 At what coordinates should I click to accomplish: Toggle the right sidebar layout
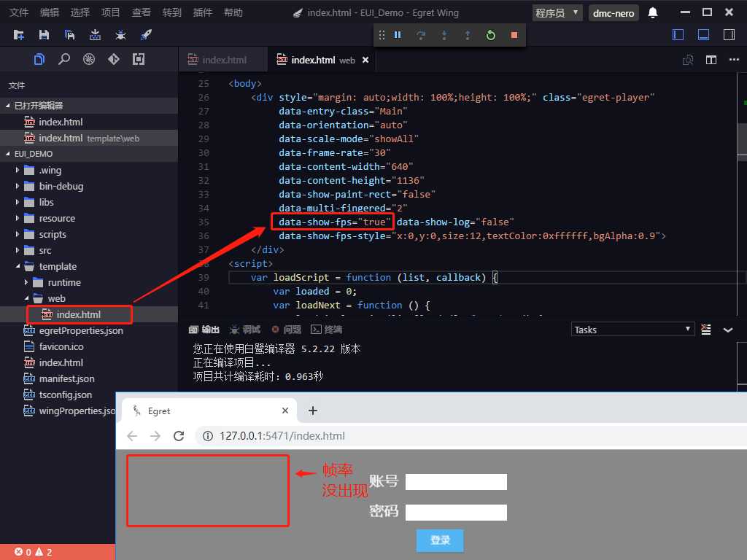point(729,35)
